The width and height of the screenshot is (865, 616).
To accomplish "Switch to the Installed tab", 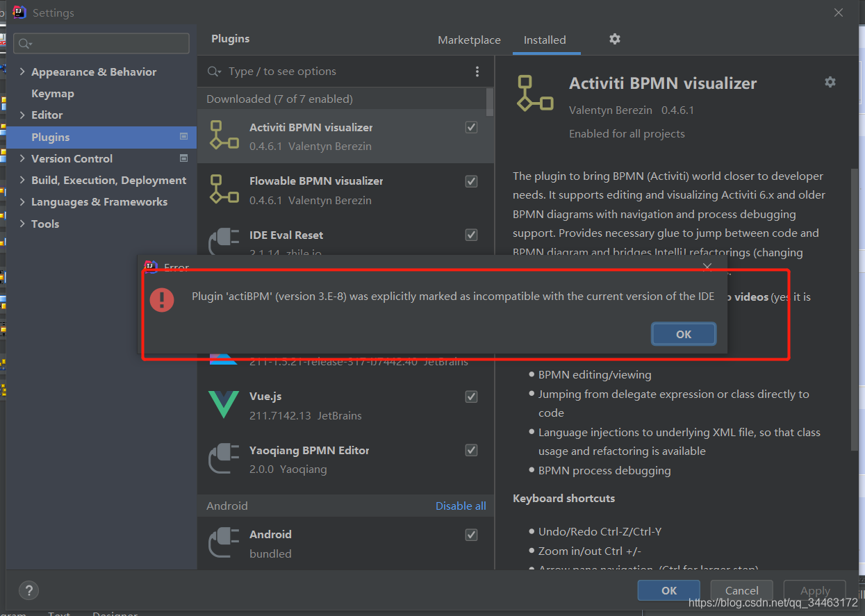I will (x=545, y=40).
